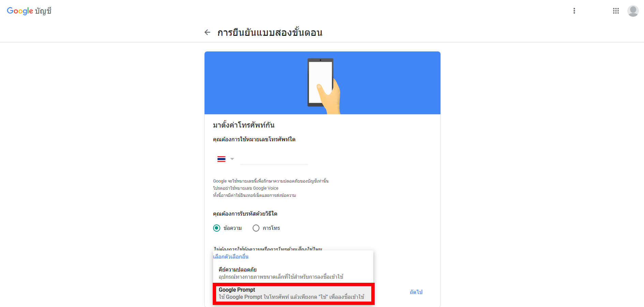Screen dimensions: 644x307
Task: Click the Google logo in header
Action: pyautogui.click(x=20, y=11)
